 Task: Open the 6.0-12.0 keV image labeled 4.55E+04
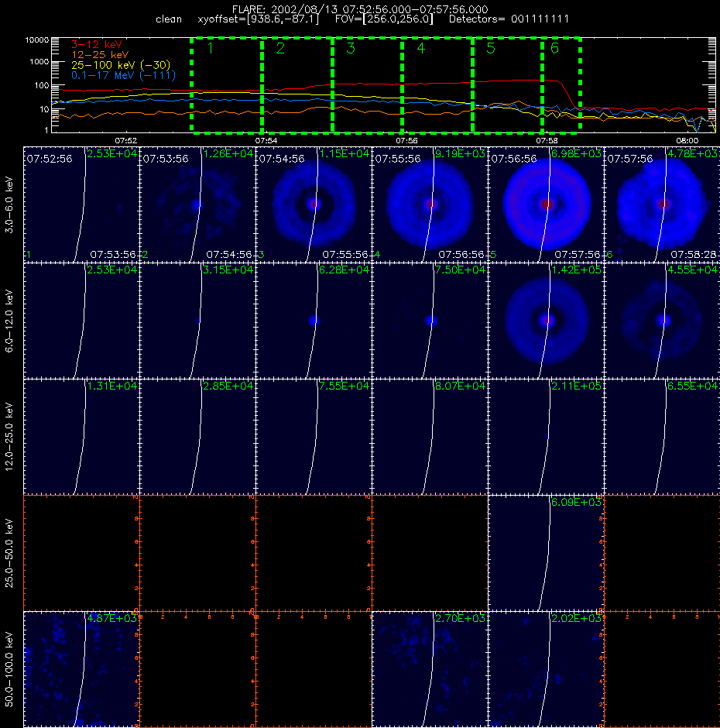pyautogui.click(x=662, y=321)
